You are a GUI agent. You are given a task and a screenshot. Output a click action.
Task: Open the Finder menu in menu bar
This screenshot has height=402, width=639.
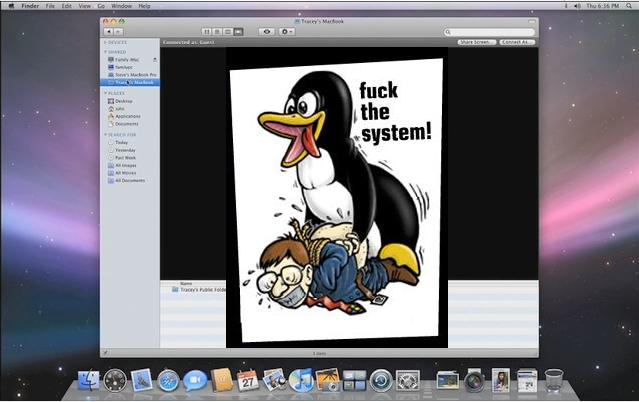click(x=30, y=6)
